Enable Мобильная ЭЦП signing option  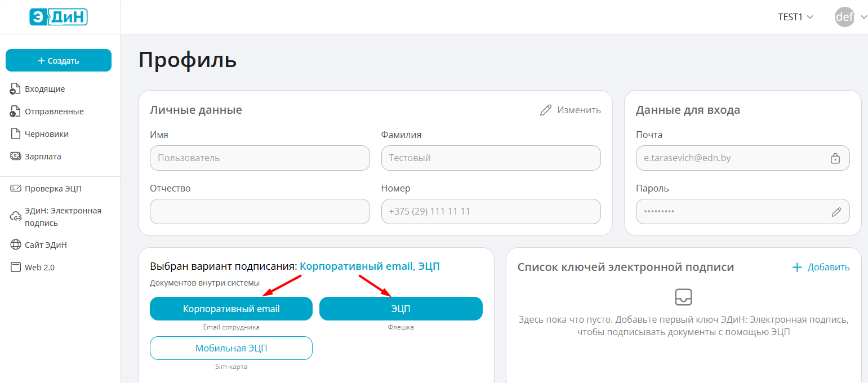tap(231, 348)
